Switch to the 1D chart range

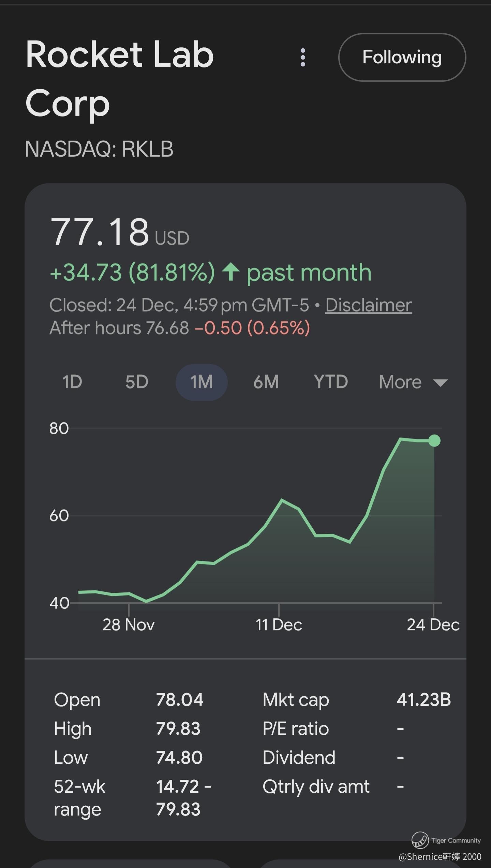click(72, 382)
